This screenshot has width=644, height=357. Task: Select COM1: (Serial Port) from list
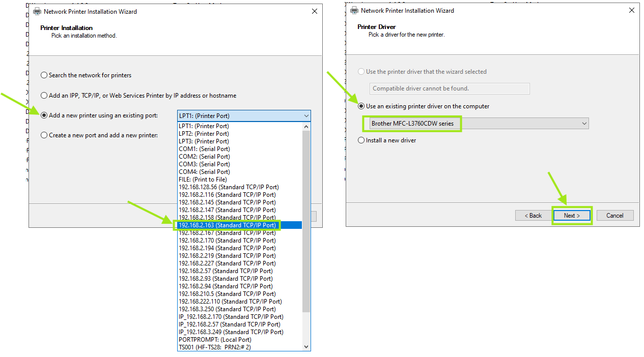[204, 149]
